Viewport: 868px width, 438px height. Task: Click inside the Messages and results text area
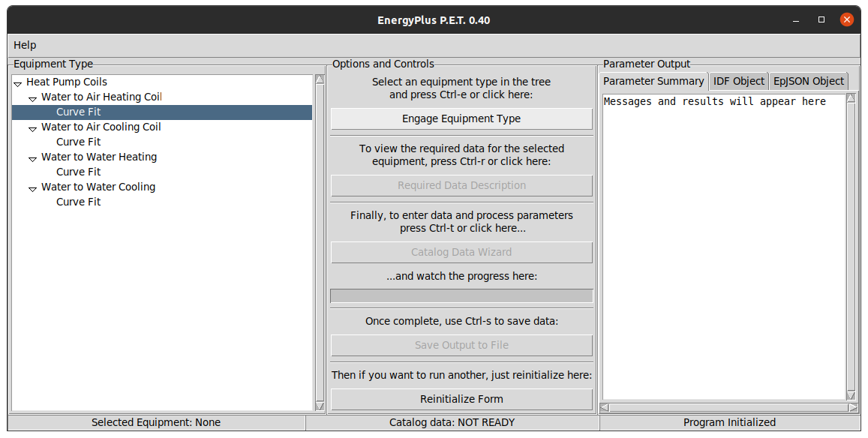coord(724,247)
